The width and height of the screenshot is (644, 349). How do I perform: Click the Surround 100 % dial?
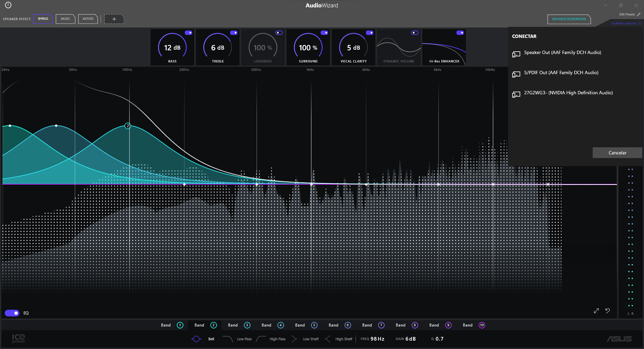coord(308,47)
